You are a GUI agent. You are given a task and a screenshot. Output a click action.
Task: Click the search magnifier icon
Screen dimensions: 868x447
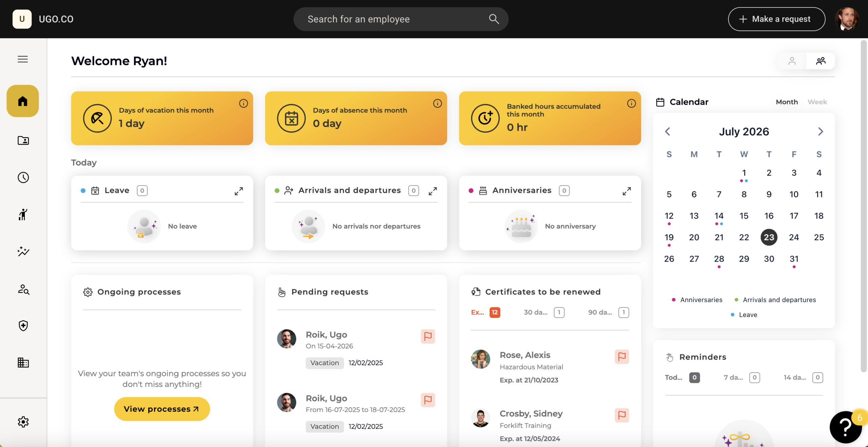pos(494,19)
